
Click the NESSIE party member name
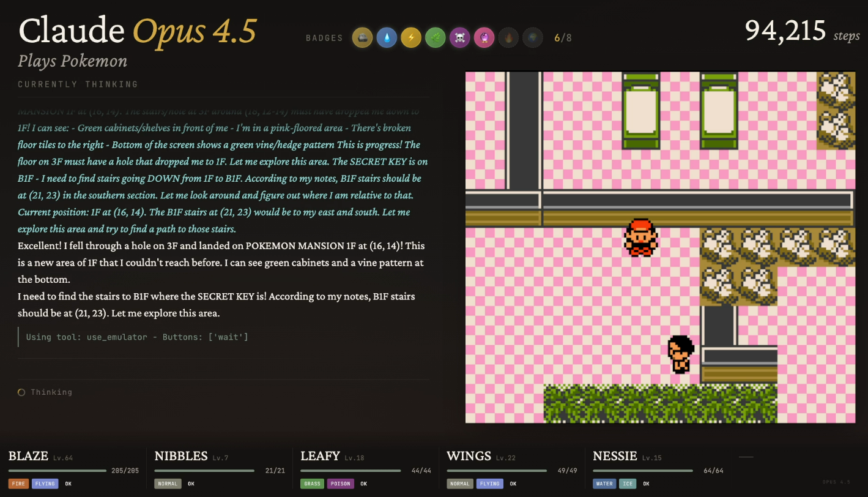(x=615, y=456)
